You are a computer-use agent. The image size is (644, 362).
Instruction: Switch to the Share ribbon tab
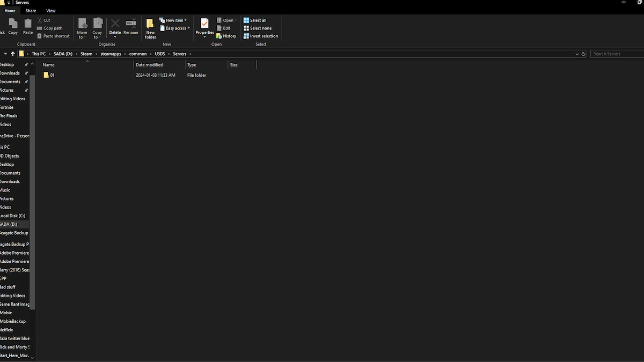click(x=31, y=11)
